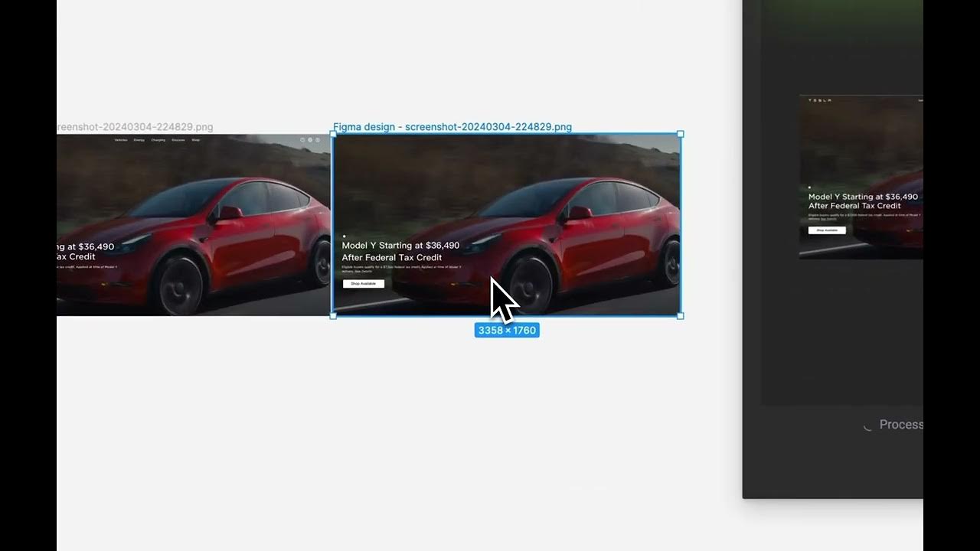Viewport: 980px width, 551px height.
Task: Click the top-left resize handle of the selected frame
Action: point(333,134)
